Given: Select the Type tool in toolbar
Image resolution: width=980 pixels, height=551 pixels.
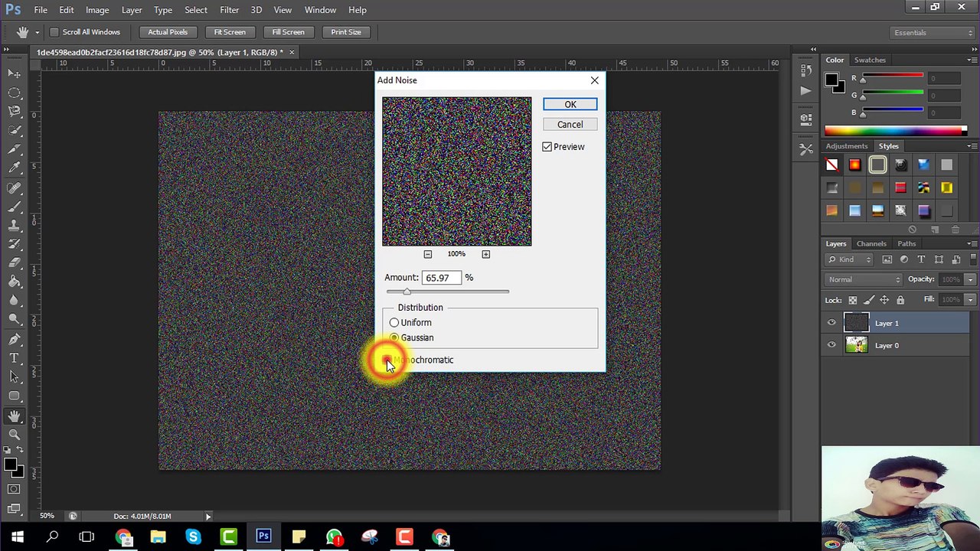Looking at the screenshot, I should (x=14, y=357).
